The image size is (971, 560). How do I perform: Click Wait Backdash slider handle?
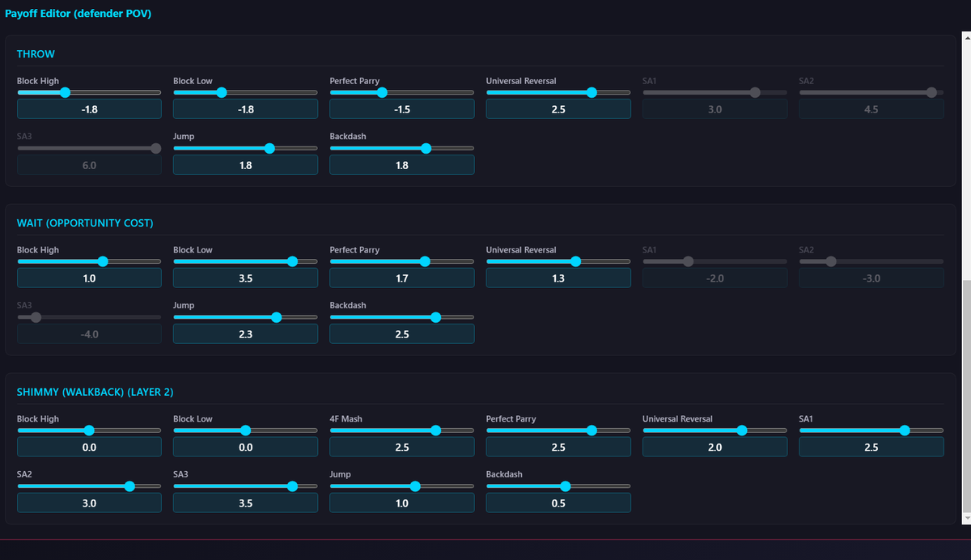click(x=436, y=317)
